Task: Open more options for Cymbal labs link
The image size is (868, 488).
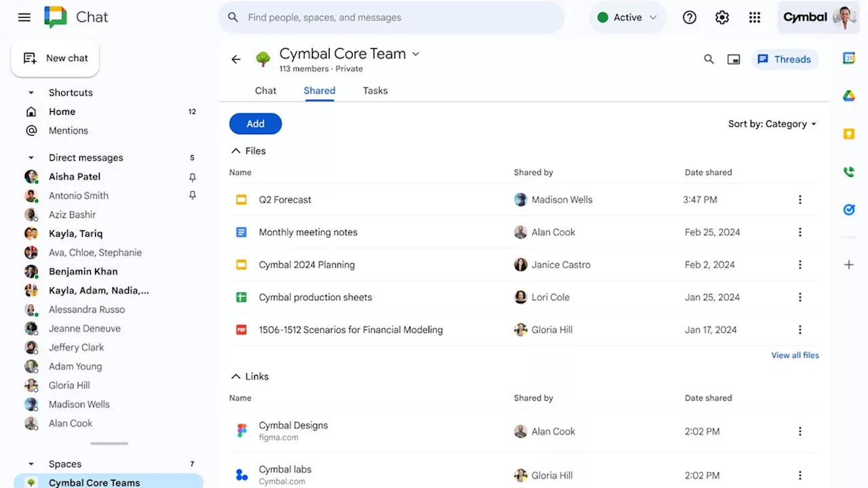Action: (800, 475)
